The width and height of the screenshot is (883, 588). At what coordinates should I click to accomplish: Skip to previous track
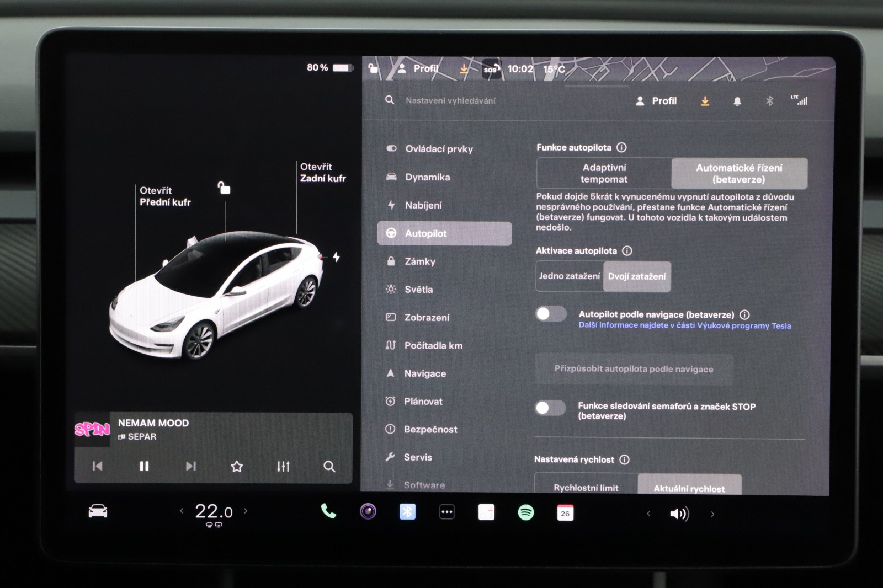coord(97,466)
